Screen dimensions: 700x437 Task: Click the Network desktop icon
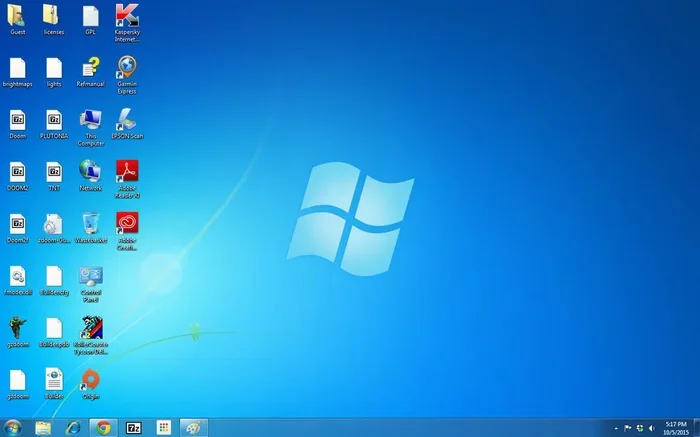click(x=91, y=171)
